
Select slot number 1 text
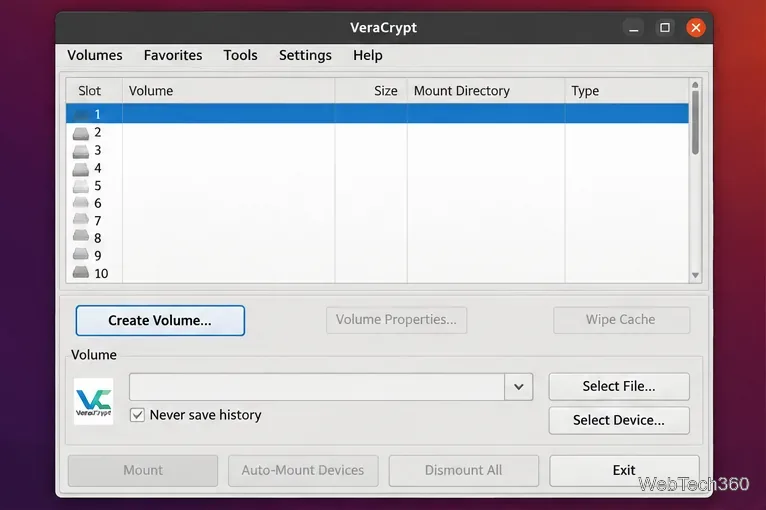98,115
